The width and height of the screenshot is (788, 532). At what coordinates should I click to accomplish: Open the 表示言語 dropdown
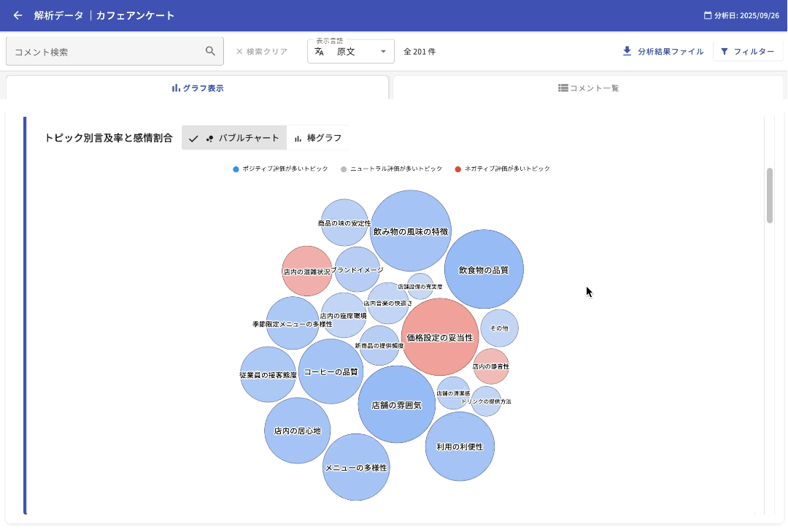click(351, 52)
